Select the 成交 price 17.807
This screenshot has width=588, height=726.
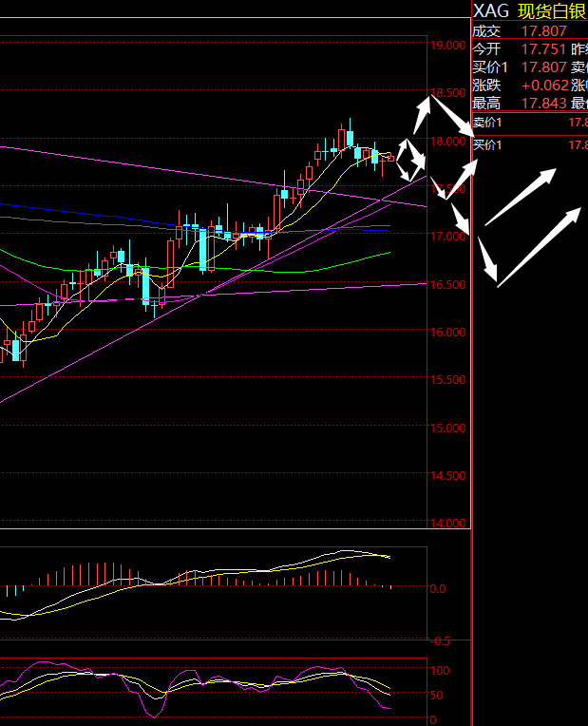(544, 31)
